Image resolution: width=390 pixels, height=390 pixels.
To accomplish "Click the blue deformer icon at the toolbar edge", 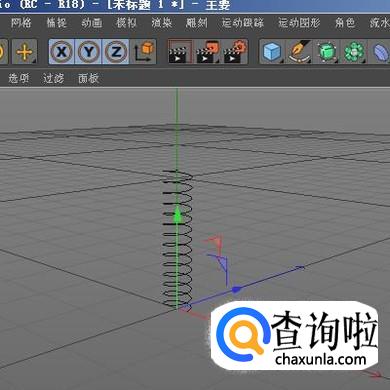I will pyautogui.click(x=380, y=52).
